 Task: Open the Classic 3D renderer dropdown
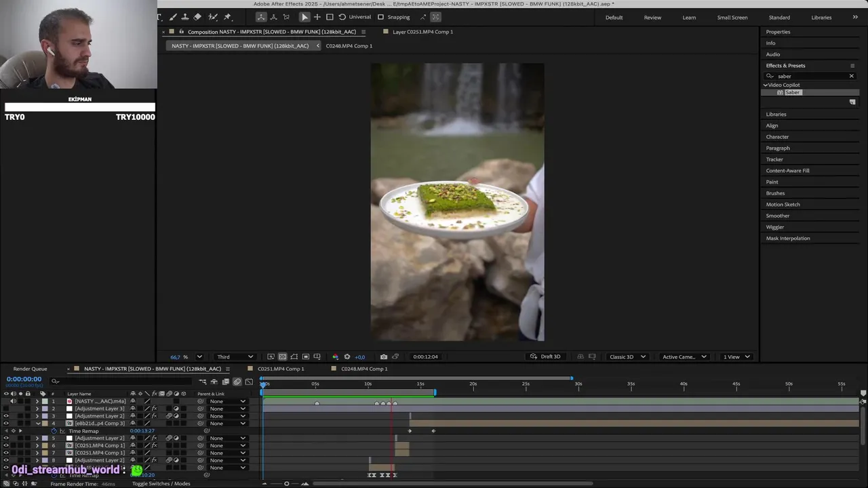tap(627, 357)
